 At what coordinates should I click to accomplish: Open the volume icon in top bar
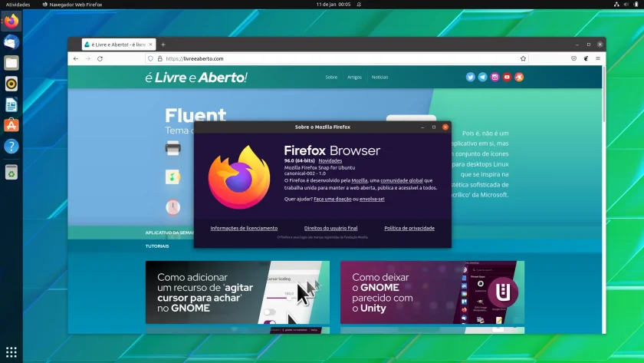626,4
